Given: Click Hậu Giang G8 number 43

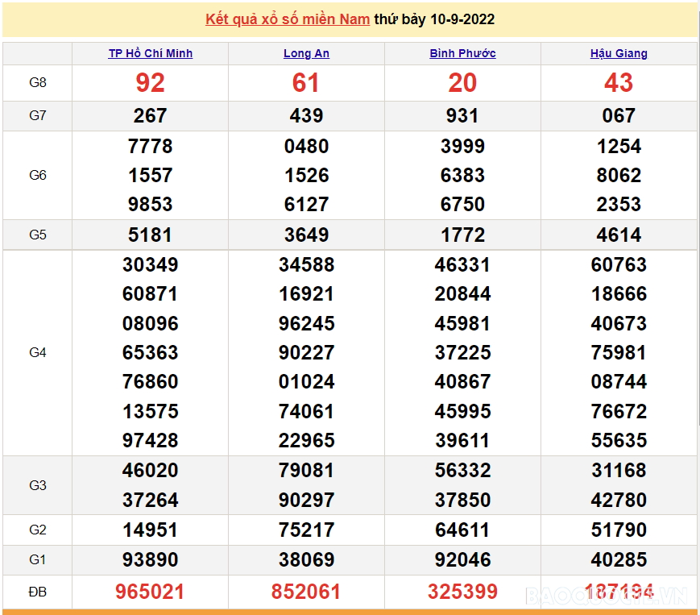Looking at the screenshot, I should [x=619, y=83].
